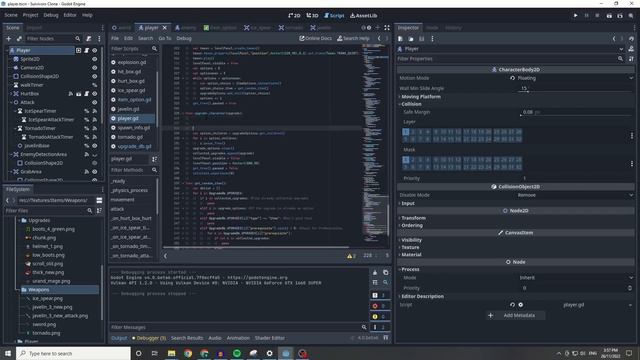
Task: Expand Visibility section in Inspector
Action: pos(411,240)
